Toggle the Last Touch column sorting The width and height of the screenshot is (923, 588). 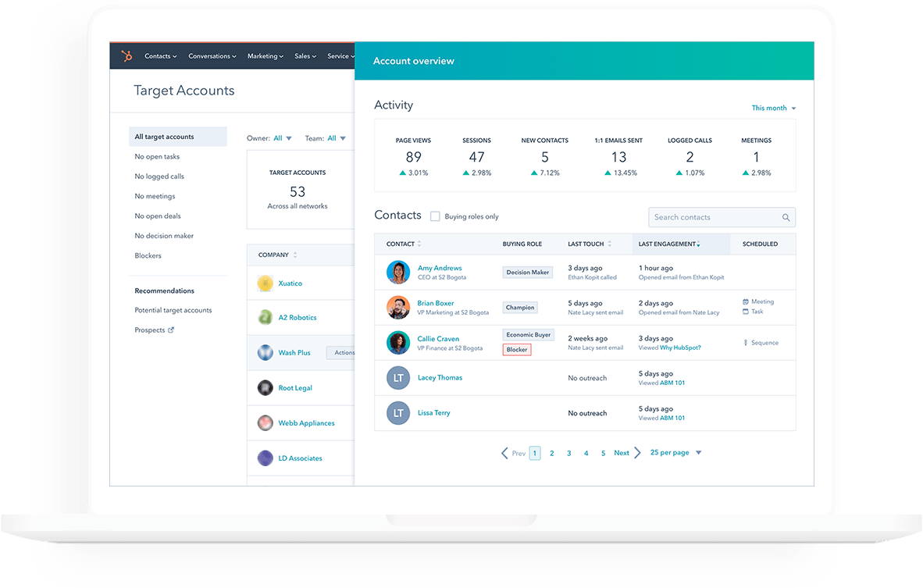coord(608,244)
